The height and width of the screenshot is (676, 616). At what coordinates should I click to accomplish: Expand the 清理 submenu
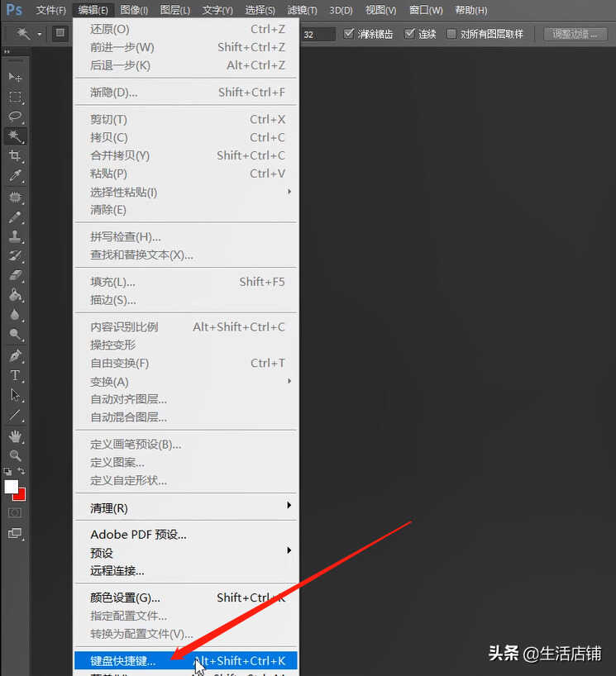click(185, 508)
